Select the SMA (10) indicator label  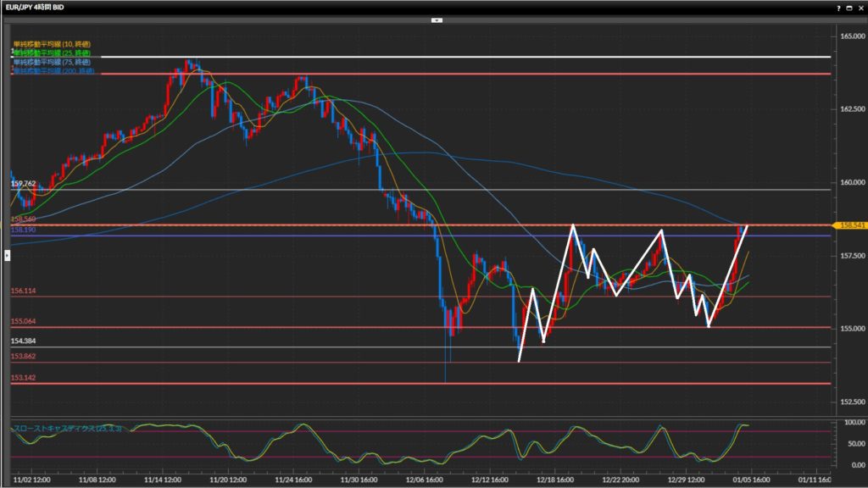(51, 43)
